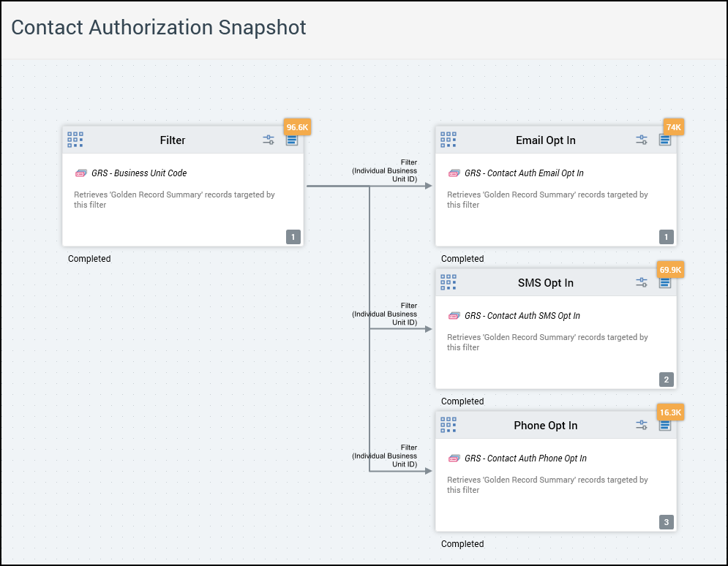This screenshot has height=566, width=728.
Task: Click the grid icon on Filter node
Action: click(75, 140)
